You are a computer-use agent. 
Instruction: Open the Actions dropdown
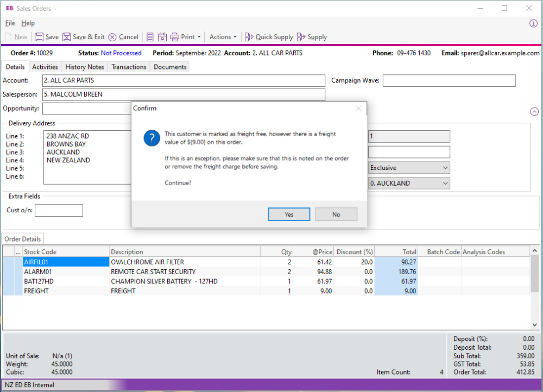pyautogui.click(x=223, y=37)
